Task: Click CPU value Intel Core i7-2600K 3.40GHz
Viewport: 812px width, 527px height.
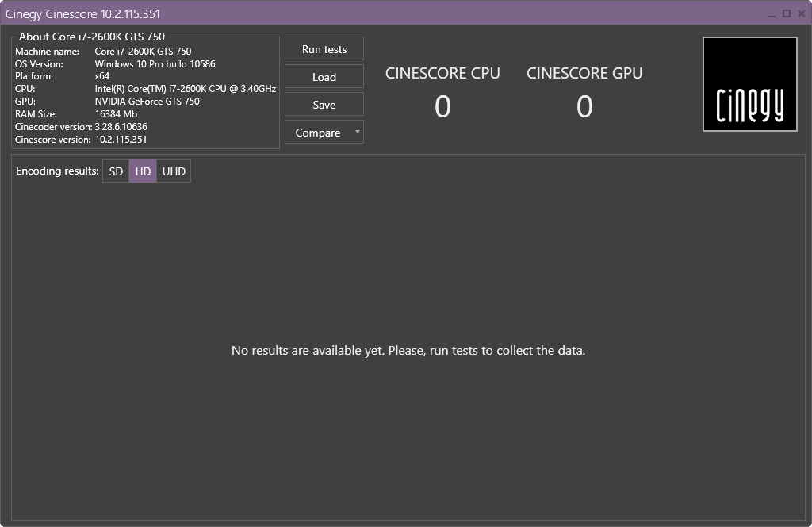Action: click(186, 89)
